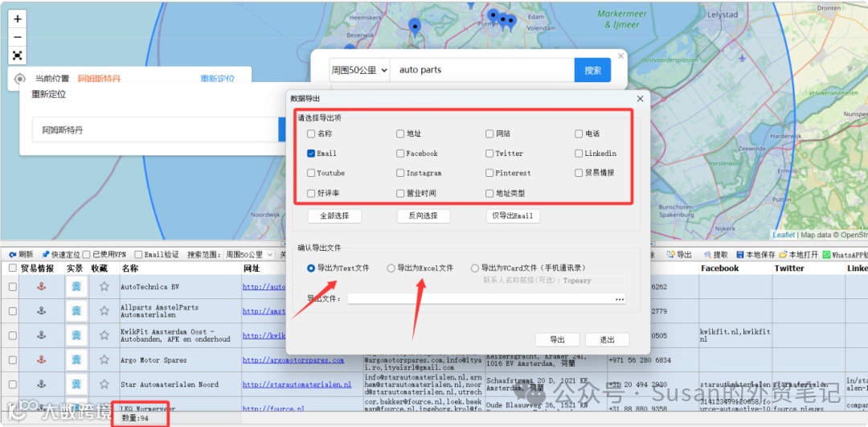Image resolution: width=868 pixels, height=427 pixels.
Task: Favorite Allparts AmstelParts with star icon
Action: tap(104, 311)
